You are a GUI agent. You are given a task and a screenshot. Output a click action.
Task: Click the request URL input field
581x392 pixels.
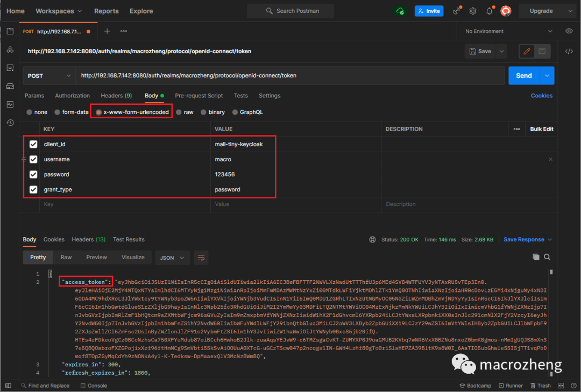(290, 76)
